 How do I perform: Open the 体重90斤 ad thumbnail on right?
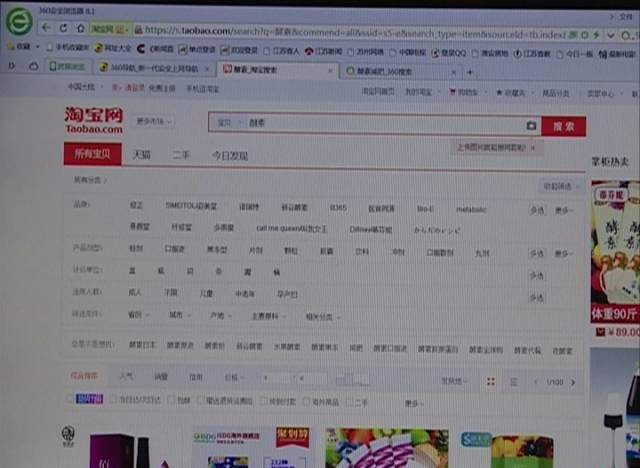tap(615, 252)
